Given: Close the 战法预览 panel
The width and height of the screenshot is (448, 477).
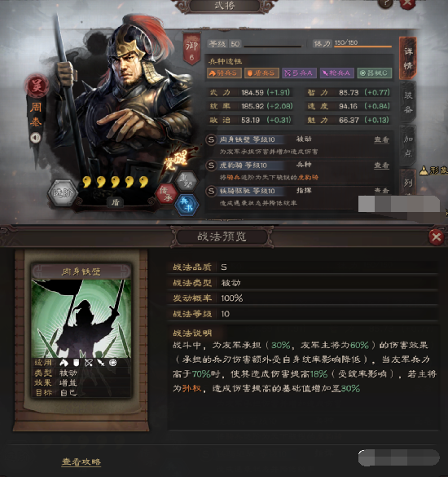Looking at the screenshot, I should [436, 236].
